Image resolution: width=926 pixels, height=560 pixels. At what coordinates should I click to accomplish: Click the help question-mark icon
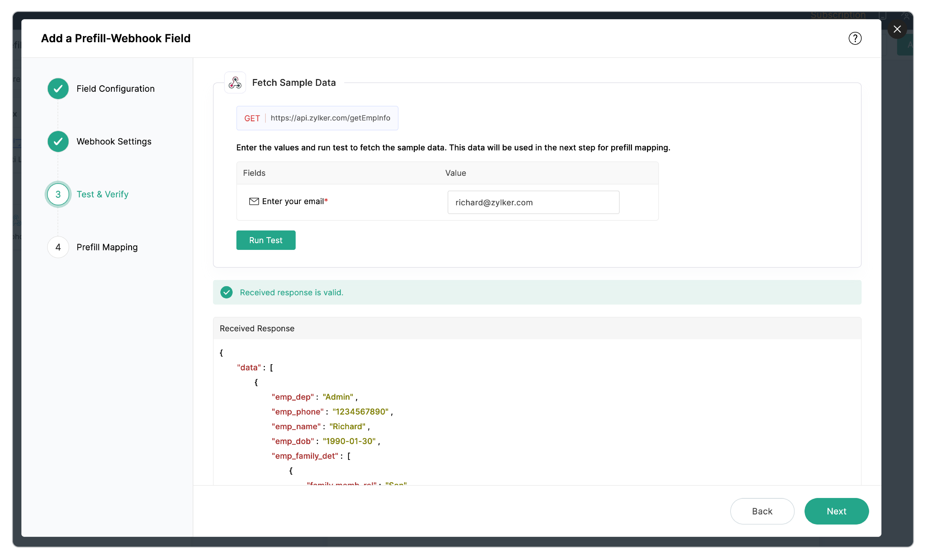tap(855, 38)
